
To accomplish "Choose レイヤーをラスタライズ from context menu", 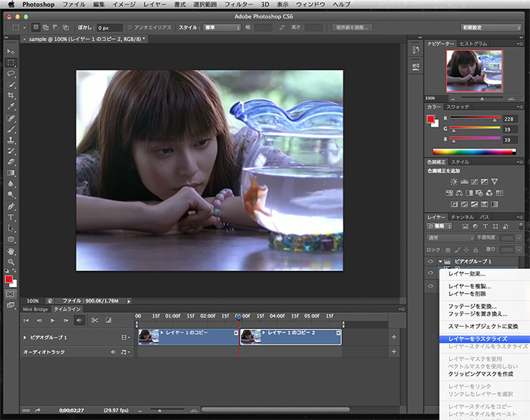I will click(485, 339).
